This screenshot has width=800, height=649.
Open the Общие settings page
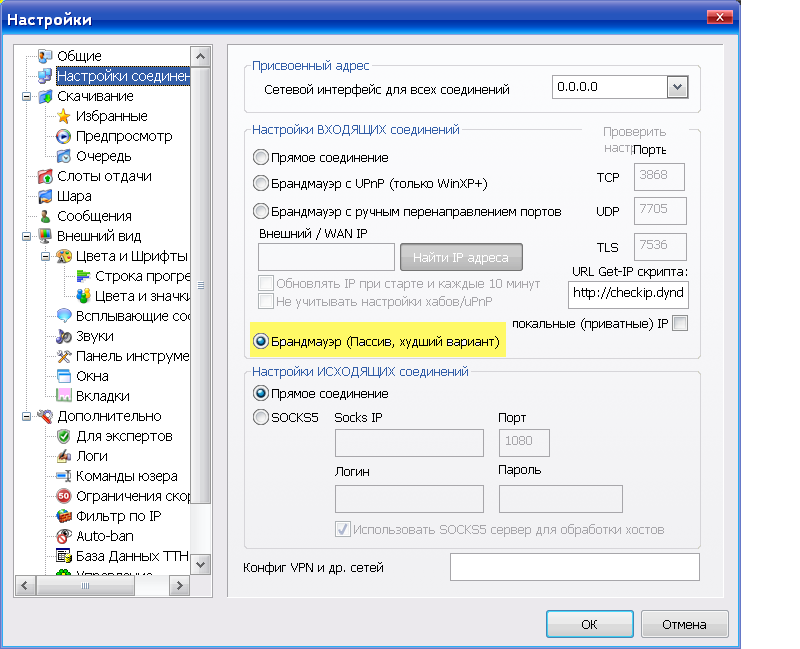tap(78, 56)
